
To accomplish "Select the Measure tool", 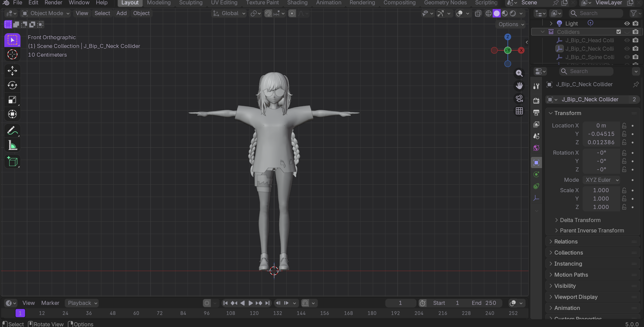I will click(12, 145).
